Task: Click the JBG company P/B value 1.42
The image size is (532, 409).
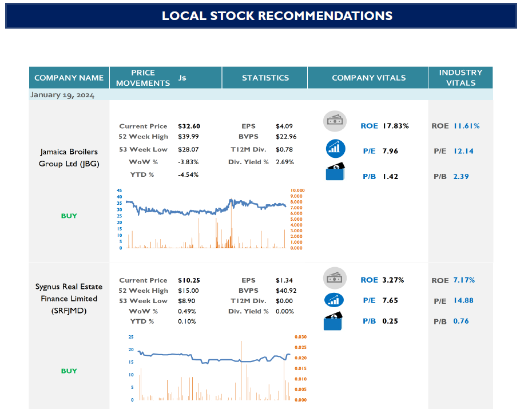Action: (x=390, y=176)
